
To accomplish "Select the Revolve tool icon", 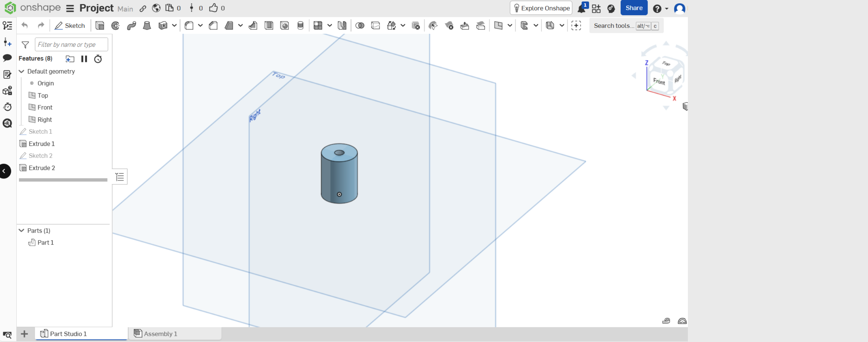I will [116, 26].
